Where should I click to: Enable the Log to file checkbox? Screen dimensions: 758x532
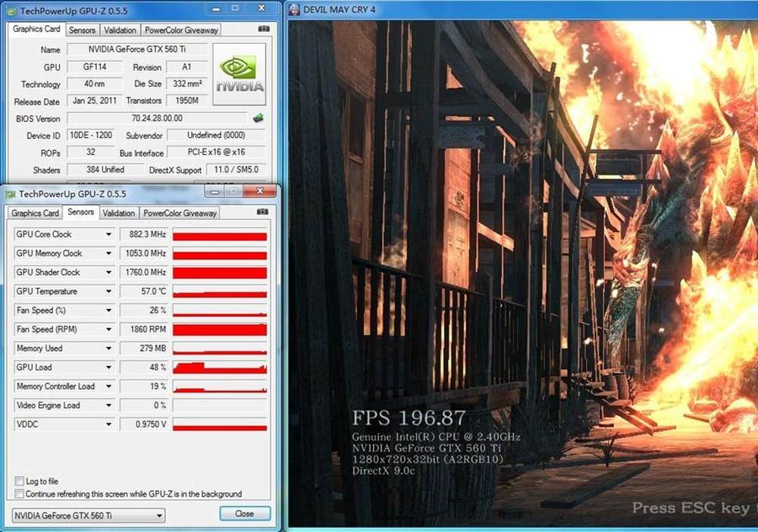pyautogui.click(x=20, y=481)
